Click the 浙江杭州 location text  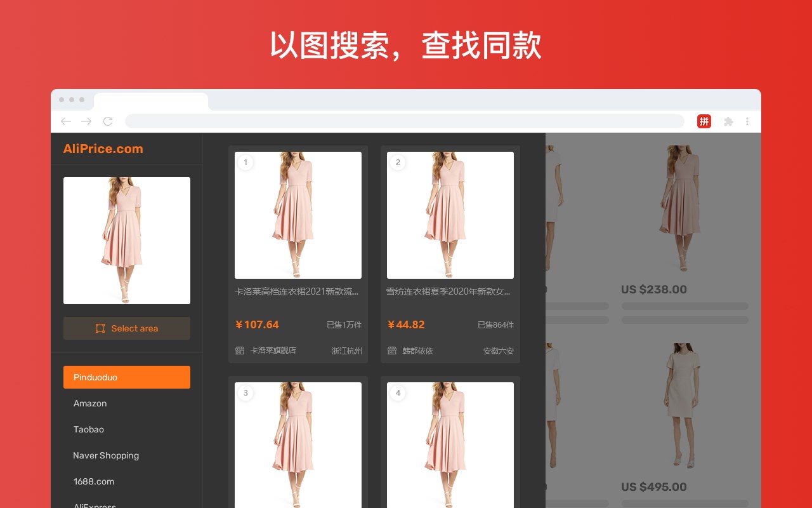(x=346, y=351)
